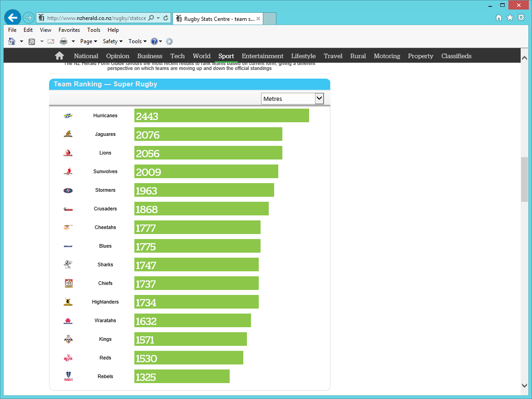
Task: Open the Tools dropdown in command bar
Action: [138, 41]
